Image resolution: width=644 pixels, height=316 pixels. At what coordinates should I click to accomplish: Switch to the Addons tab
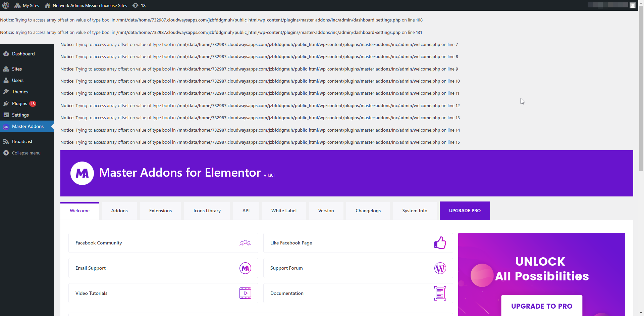coord(119,211)
